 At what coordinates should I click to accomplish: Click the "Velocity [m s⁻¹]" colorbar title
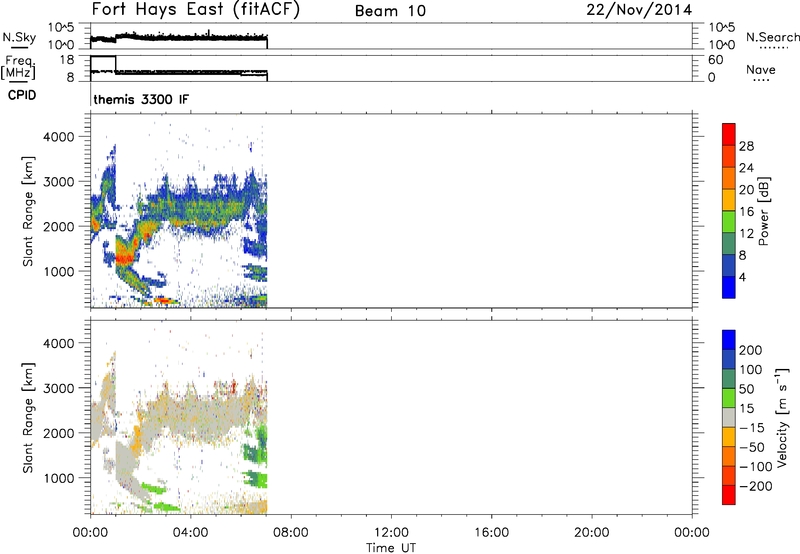[782, 418]
